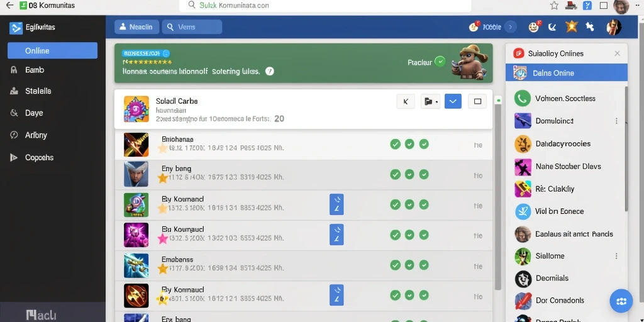Screen dimensions: 644x322
Task: Click the blue badge in green By Koumancl row
Action: coord(336,204)
